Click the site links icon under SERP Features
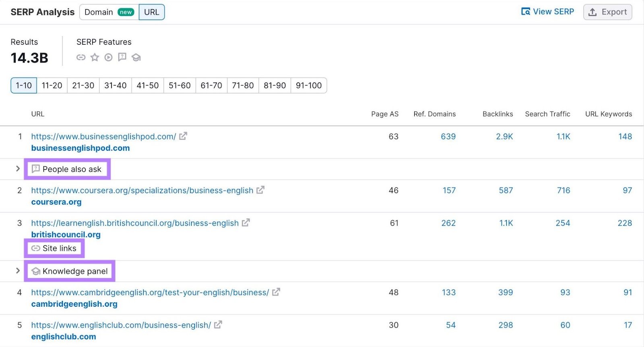644x347 pixels. [x=81, y=57]
